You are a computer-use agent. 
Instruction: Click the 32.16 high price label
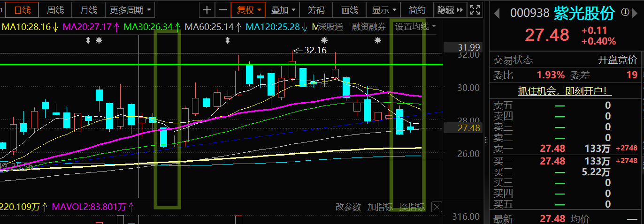315,50
